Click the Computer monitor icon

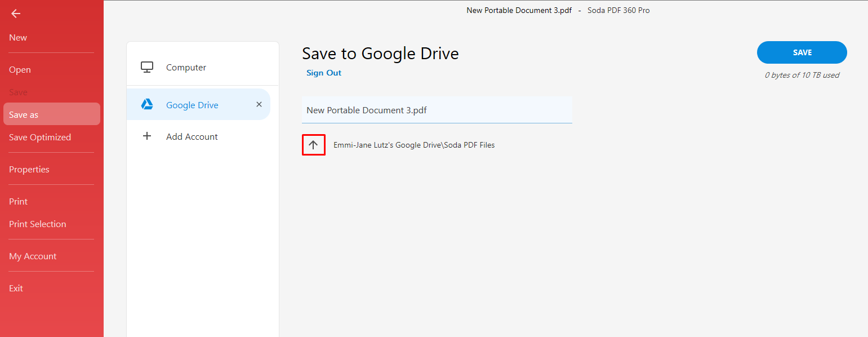(147, 67)
